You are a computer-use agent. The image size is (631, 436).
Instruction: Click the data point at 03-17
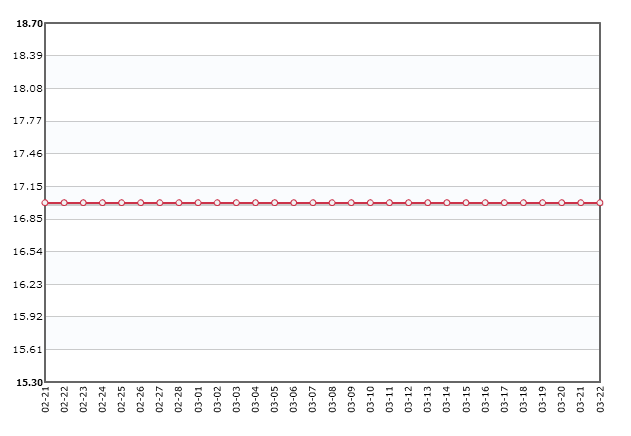[x=504, y=203]
